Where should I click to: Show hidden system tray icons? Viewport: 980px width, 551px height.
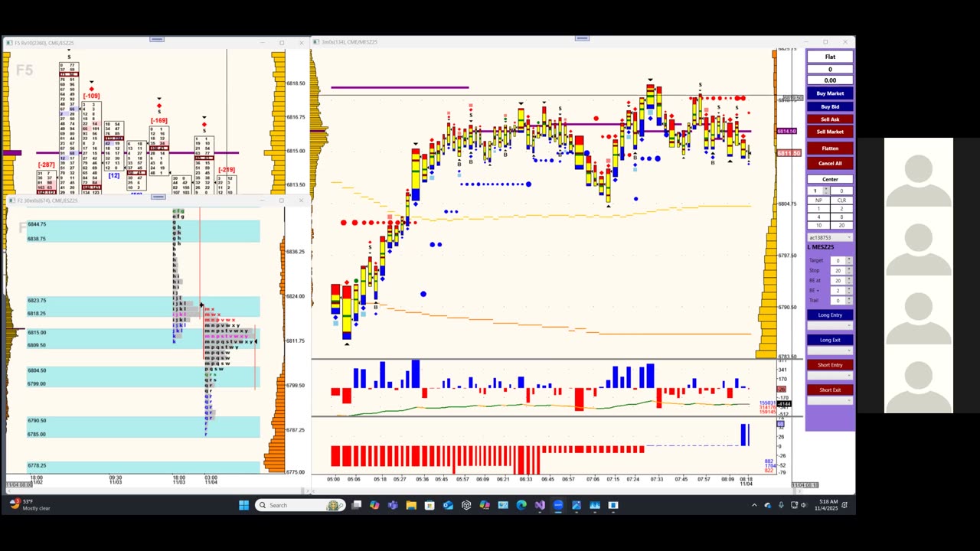[x=754, y=505]
